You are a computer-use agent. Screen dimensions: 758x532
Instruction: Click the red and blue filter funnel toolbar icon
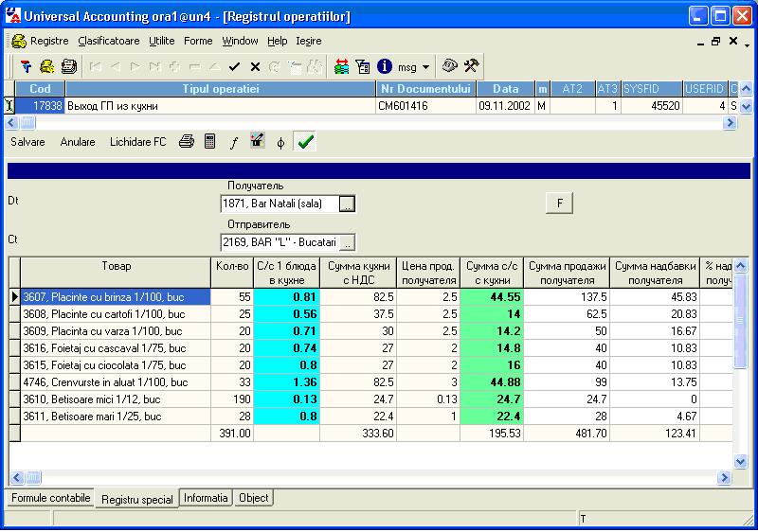tap(27, 66)
